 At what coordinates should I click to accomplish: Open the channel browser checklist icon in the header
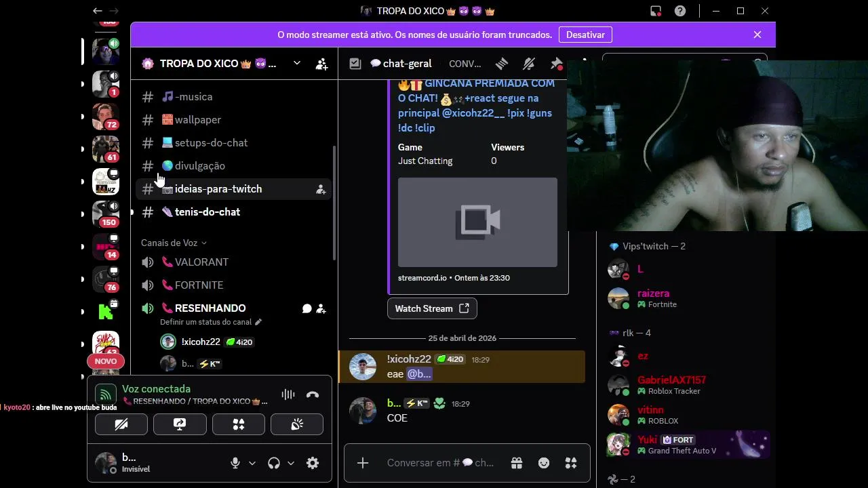point(355,64)
